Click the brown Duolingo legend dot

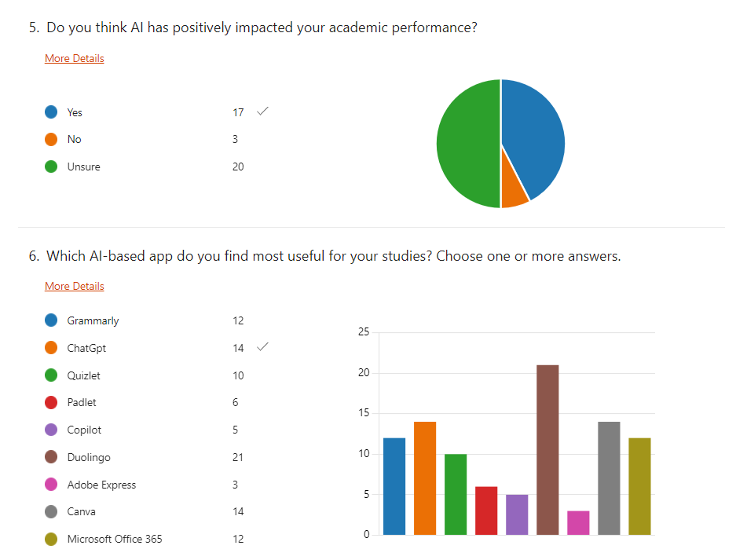(x=51, y=457)
